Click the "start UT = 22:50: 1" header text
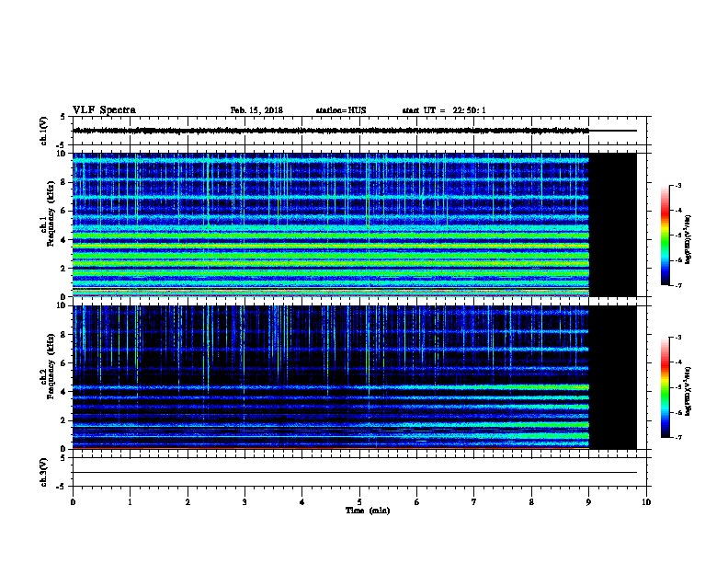Viewport: 728px width, 563px height. 444,110
